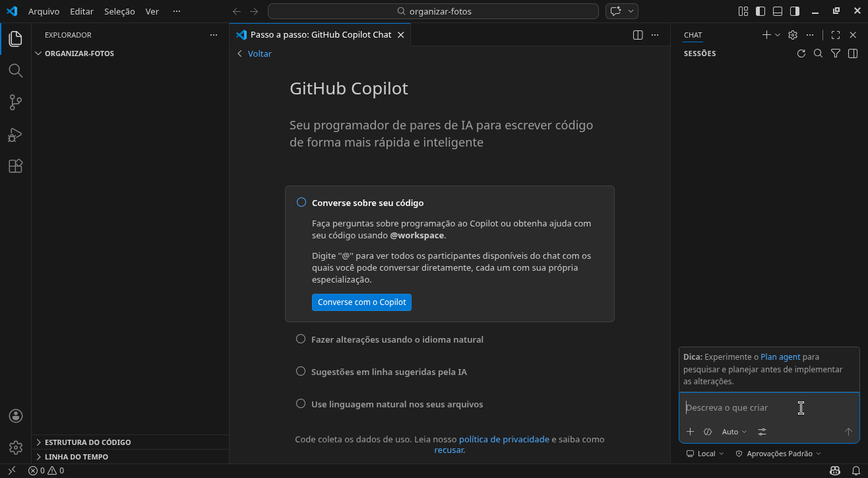
Task: Expand the 'Linha do Tempo' section
Action: (77, 457)
